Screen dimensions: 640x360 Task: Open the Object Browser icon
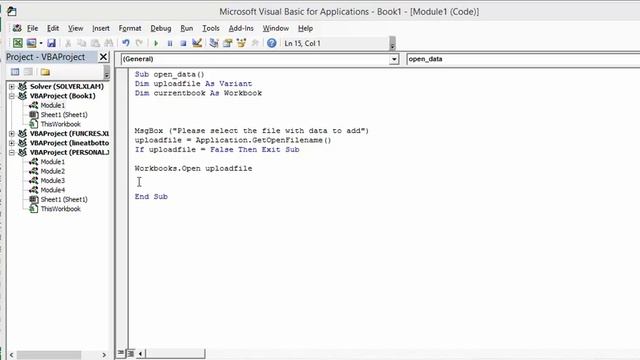241,43
